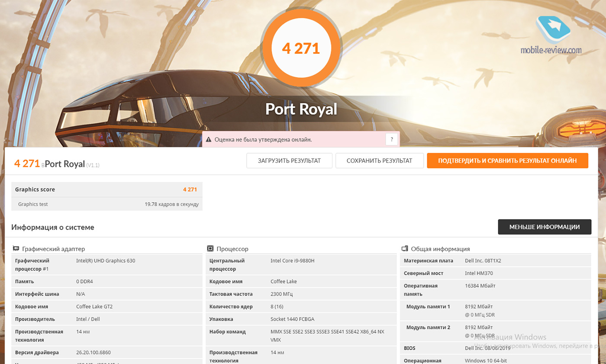Viewport: 606px width, 364px height.
Task: Click the Общая информация monitor icon
Action: [x=405, y=249]
